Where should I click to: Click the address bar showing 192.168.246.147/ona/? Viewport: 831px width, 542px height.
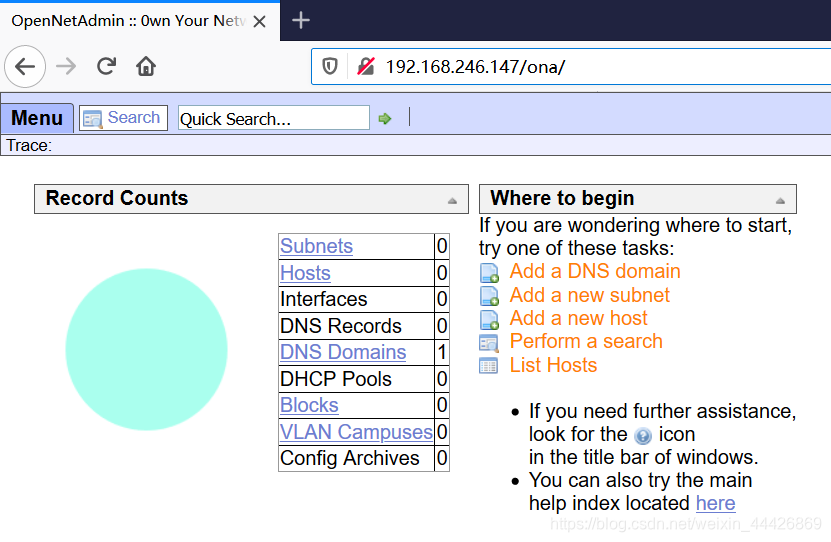coord(571,67)
